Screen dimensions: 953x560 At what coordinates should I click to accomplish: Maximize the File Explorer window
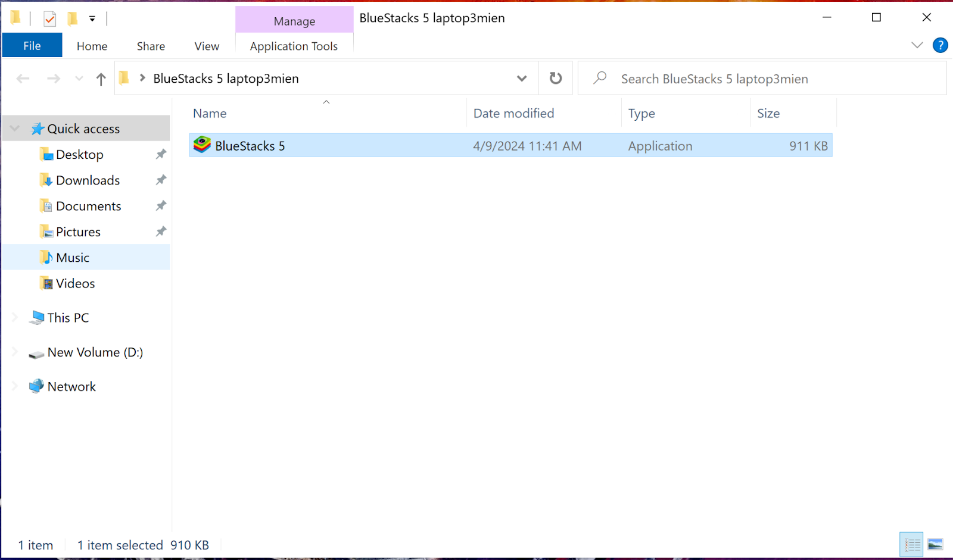(876, 17)
